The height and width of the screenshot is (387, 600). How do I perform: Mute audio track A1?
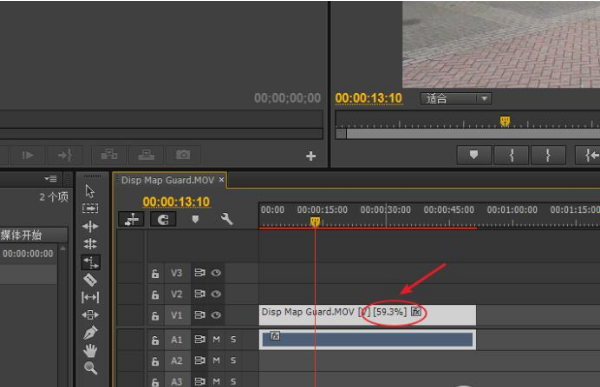tap(216, 339)
